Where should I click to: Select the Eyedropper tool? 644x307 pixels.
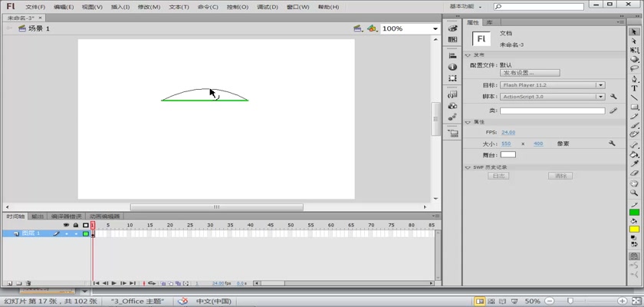tap(634, 164)
